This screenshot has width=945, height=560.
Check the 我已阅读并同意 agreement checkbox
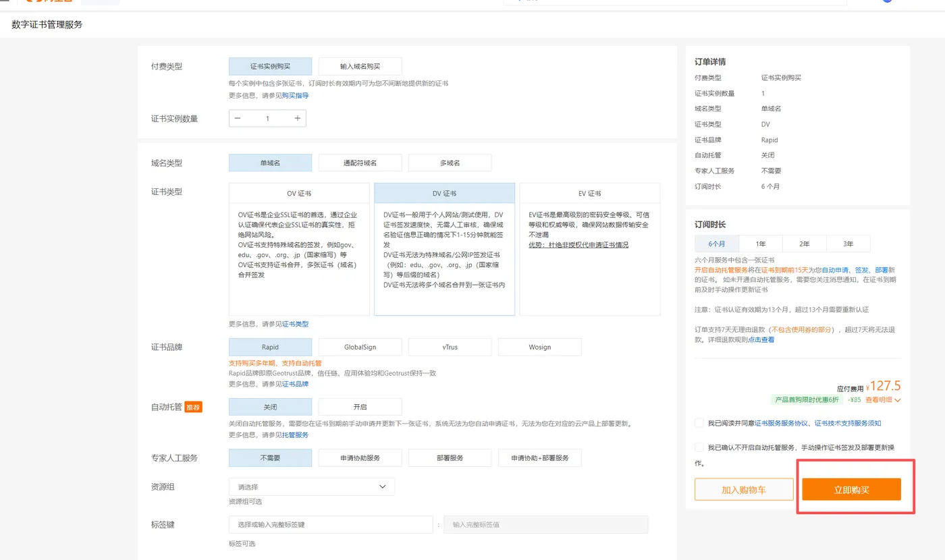click(699, 423)
